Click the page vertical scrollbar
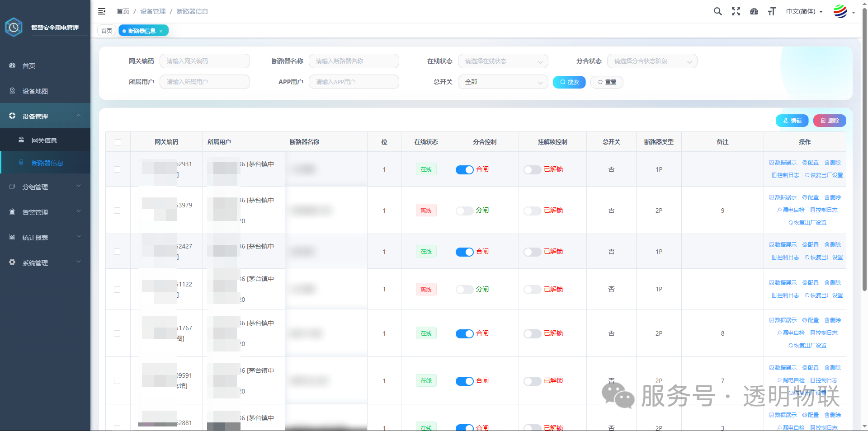Screen dimensions: 868x431 [864, 149]
